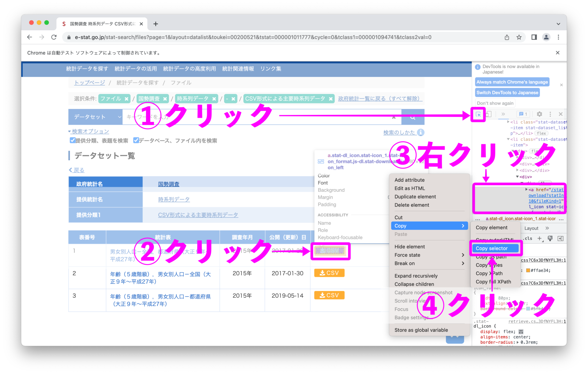Click the Switch DevTools to Japanese button
Viewport: 588px width, 374px height.
coord(507,93)
